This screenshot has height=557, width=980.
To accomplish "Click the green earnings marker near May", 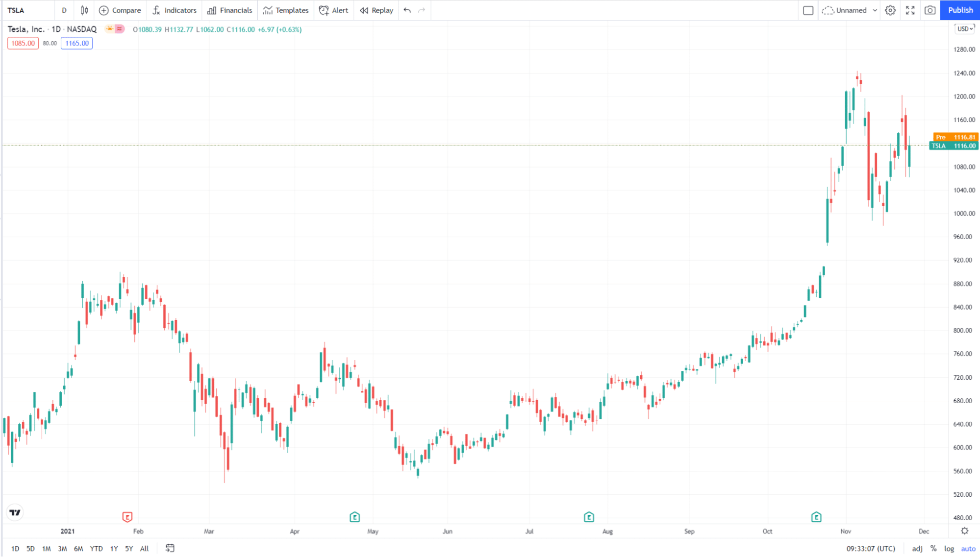I will pos(354,517).
